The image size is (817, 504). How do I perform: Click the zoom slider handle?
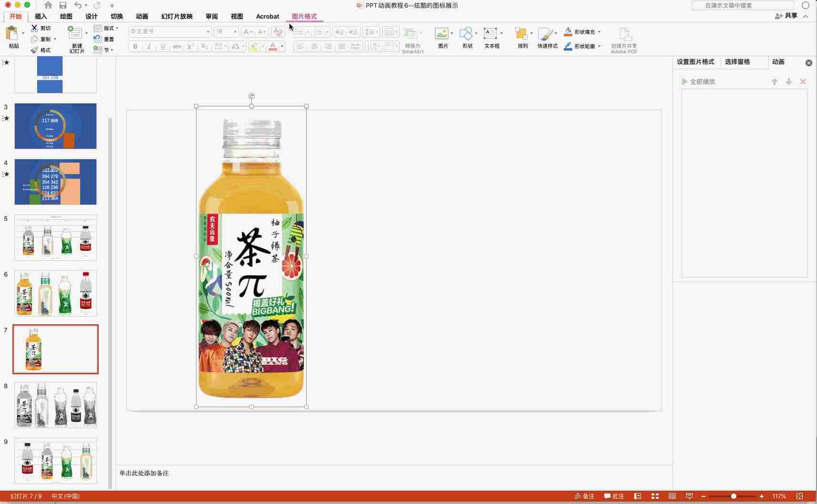point(734,496)
